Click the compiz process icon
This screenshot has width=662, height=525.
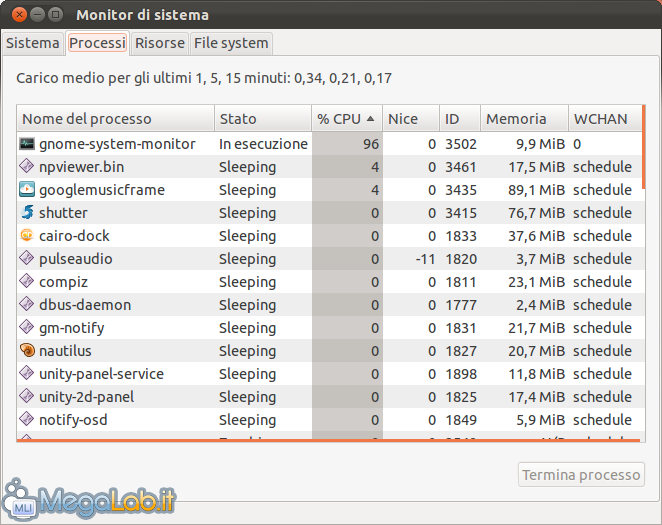[27, 281]
